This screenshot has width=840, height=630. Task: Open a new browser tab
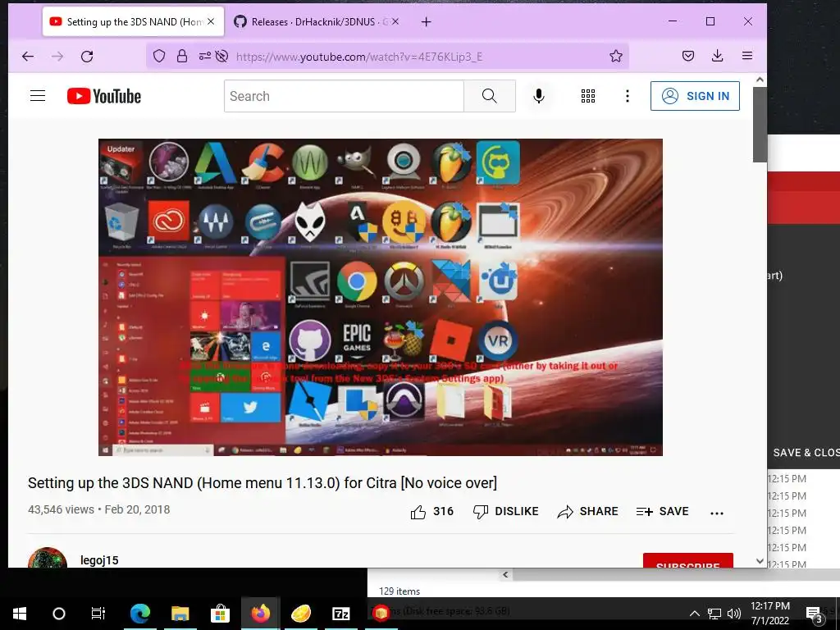point(426,22)
